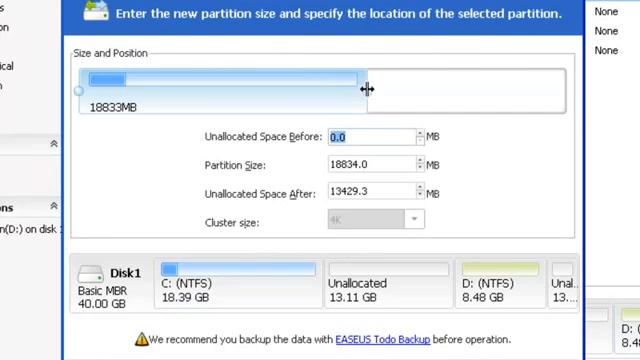Viewport: 640px width, 360px height.
Task: Click the Unallocated Space Before input field
Action: (x=372, y=137)
